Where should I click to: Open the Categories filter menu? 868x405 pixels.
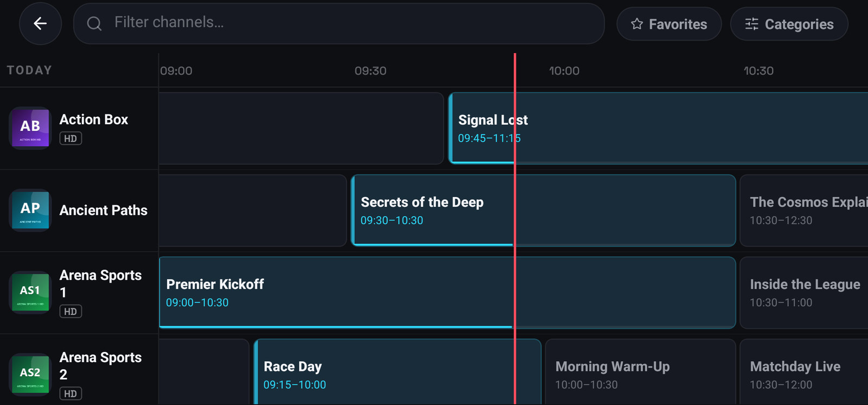[789, 24]
